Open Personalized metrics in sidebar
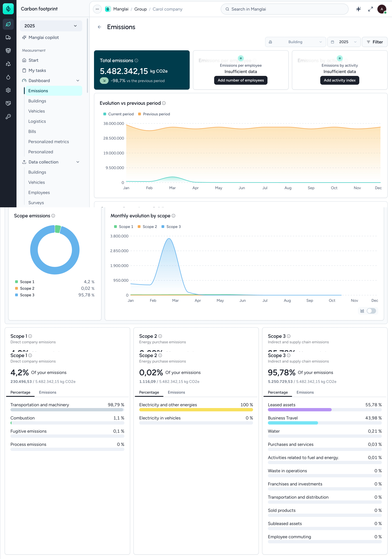 [49, 142]
